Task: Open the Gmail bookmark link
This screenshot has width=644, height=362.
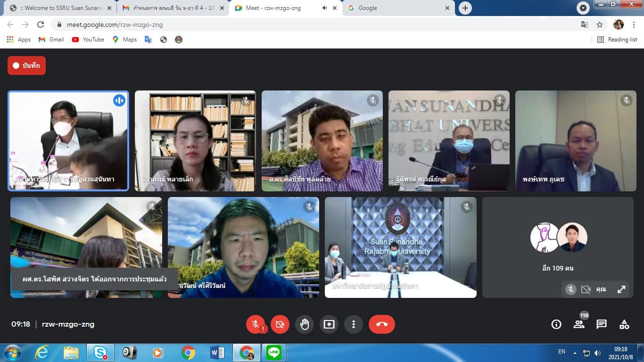Action: tap(51, 40)
